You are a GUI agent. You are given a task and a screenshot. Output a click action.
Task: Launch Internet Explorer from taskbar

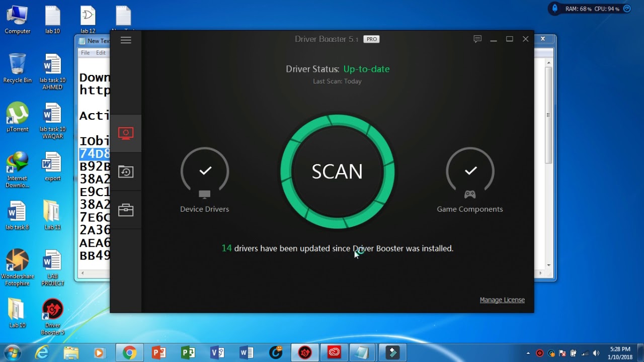coord(42,353)
